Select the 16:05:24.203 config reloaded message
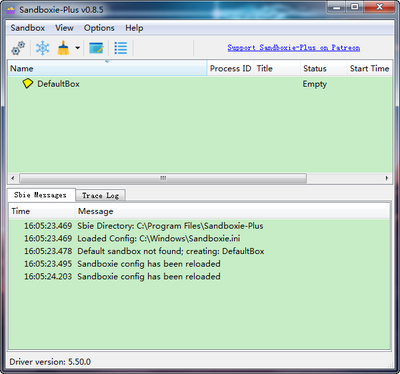 coord(199,276)
